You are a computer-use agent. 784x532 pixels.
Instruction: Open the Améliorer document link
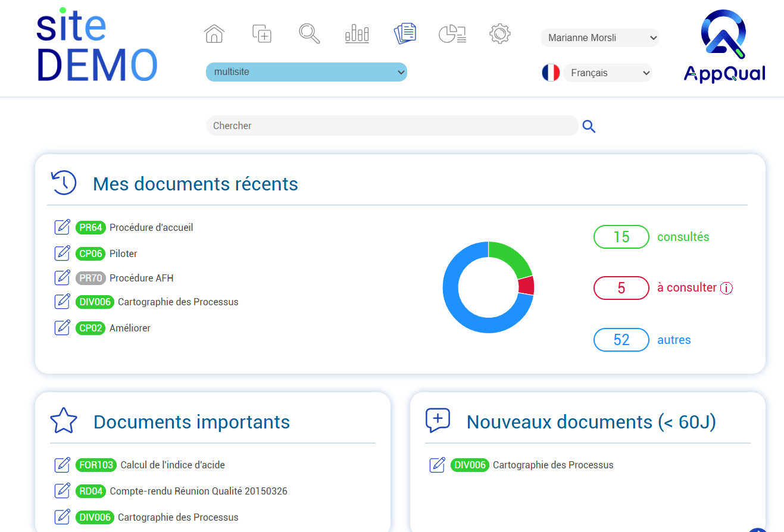[x=130, y=328]
